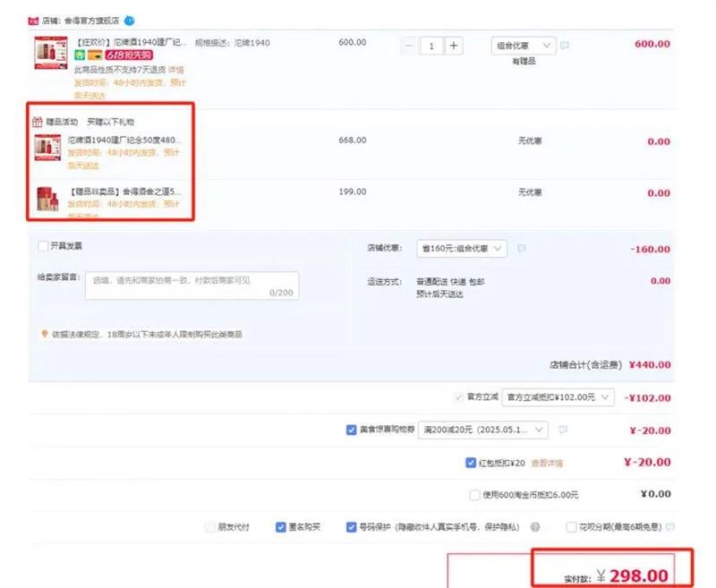
Task: Click the help question mark after 号码保护
Action: [535, 527]
